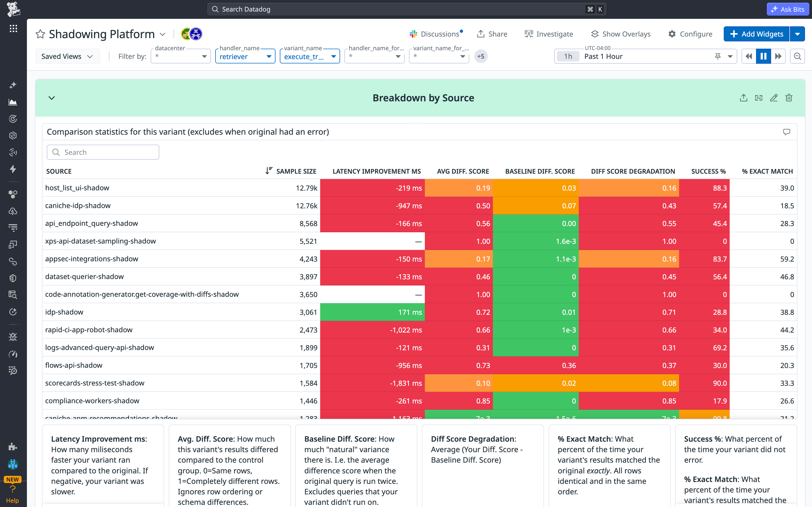Open the user avatar in sidebar
Screen dimensions: 812x507
click(13, 464)
